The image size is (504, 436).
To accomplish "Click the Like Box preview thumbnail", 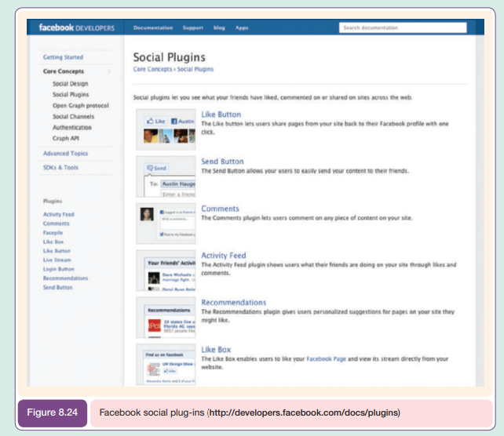I will tap(166, 364).
